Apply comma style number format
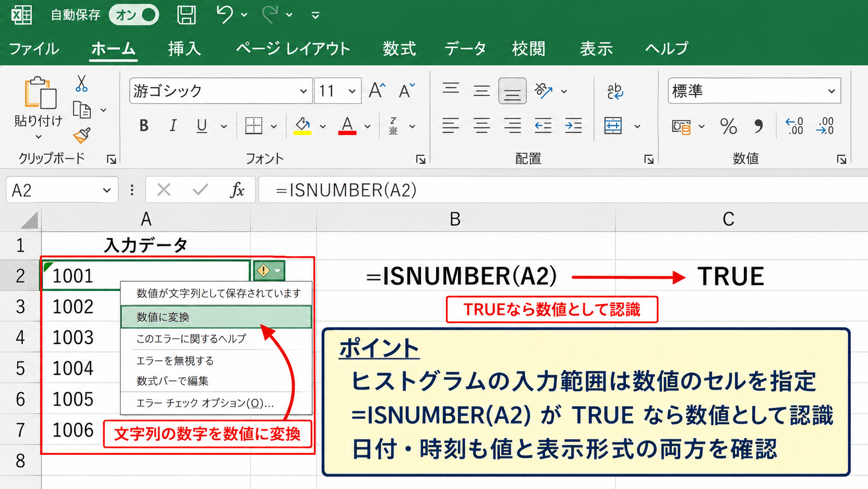This screenshot has width=868, height=489. (x=758, y=126)
